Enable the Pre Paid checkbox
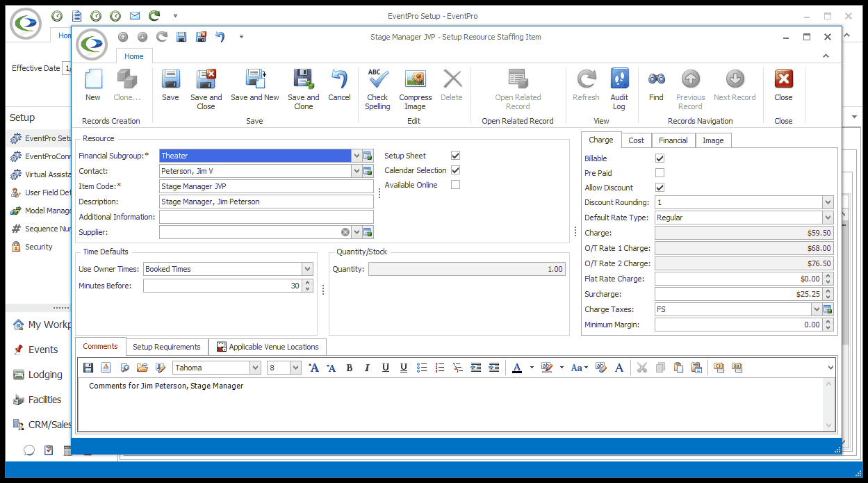This screenshot has width=868, height=483. coord(660,173)
